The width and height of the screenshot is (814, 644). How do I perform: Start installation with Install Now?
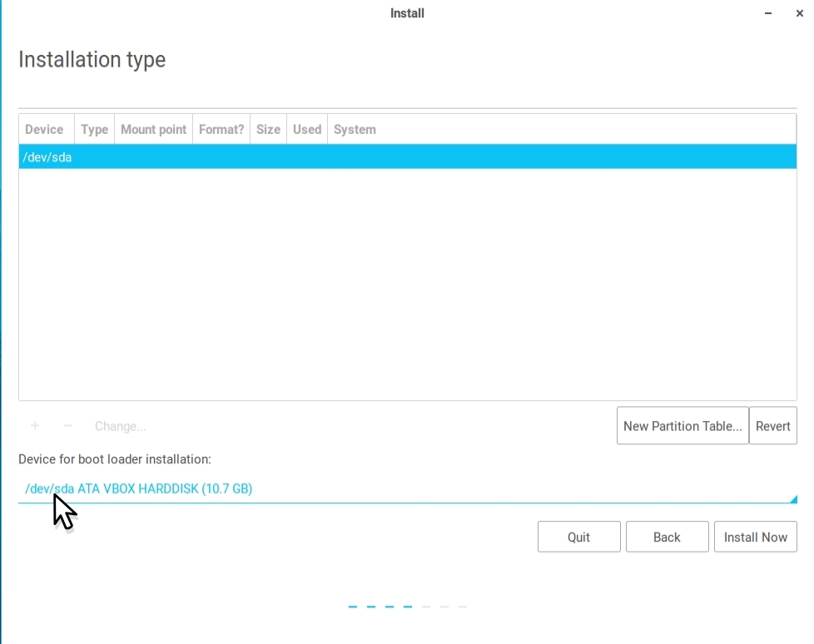(755, 537)
